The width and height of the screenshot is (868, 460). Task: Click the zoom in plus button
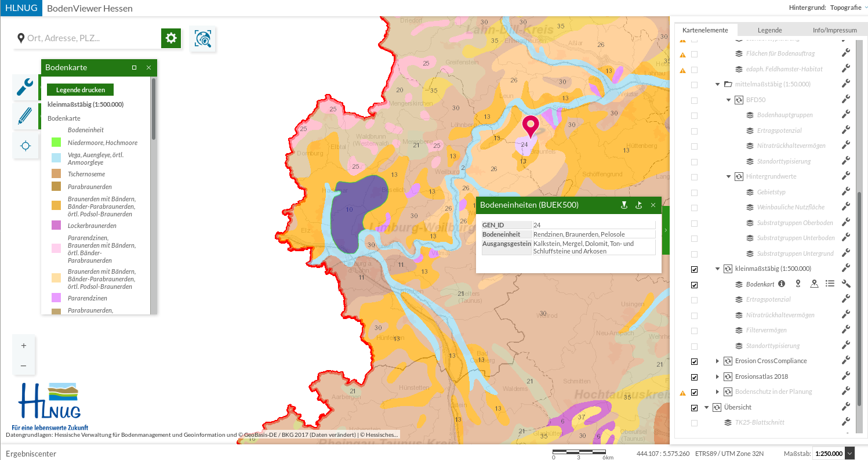[x=24, y=346]
